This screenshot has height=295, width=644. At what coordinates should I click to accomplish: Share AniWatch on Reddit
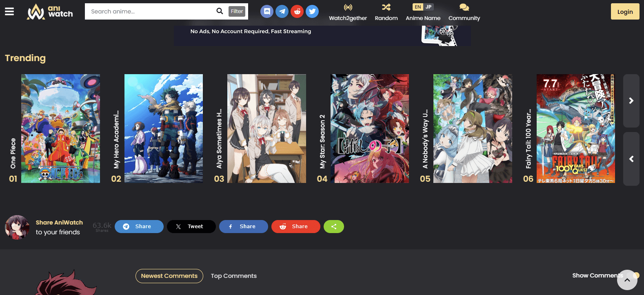[296, 227]
